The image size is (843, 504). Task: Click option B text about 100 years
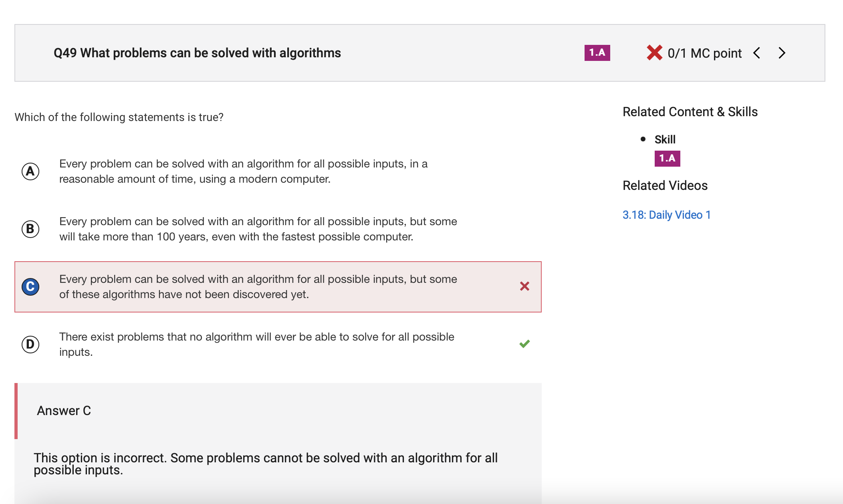(258, 229)
